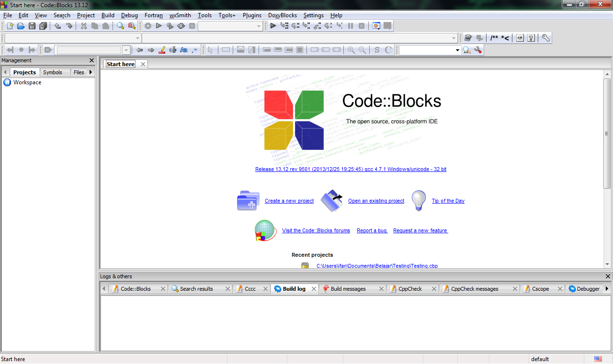Click the New file toolbar icon
Image resolution: width=613 pixels, height=364 pixels.
[10, 26]
